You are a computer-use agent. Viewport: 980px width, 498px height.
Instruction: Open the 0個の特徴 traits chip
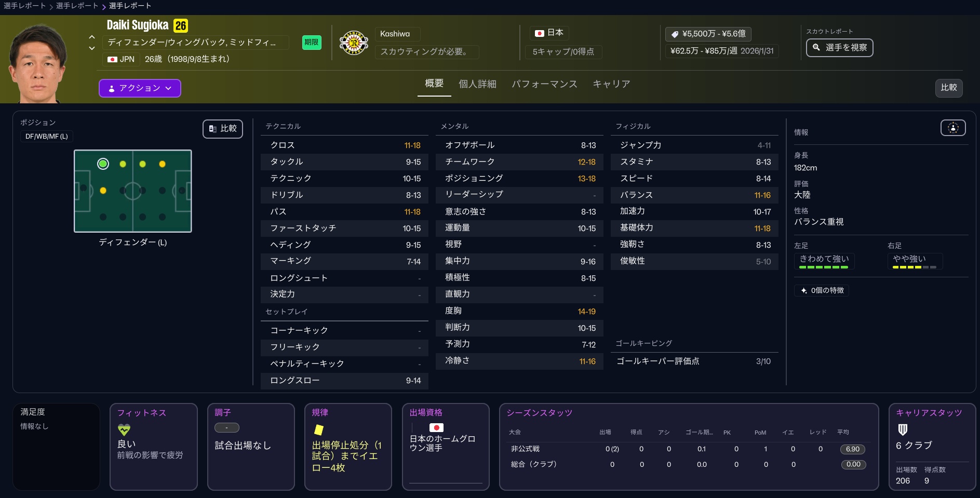tap(822, 290)
